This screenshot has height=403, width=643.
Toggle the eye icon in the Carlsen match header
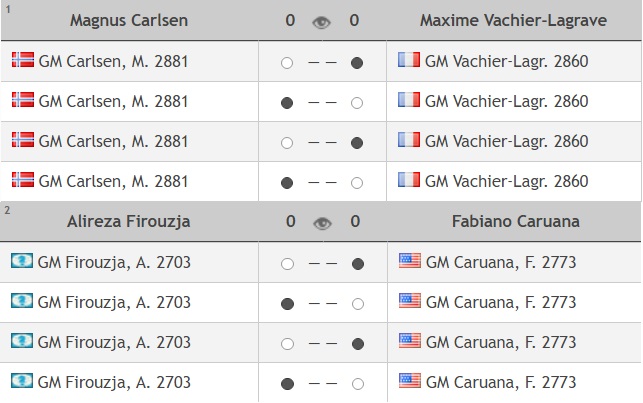tap(322, 21)
